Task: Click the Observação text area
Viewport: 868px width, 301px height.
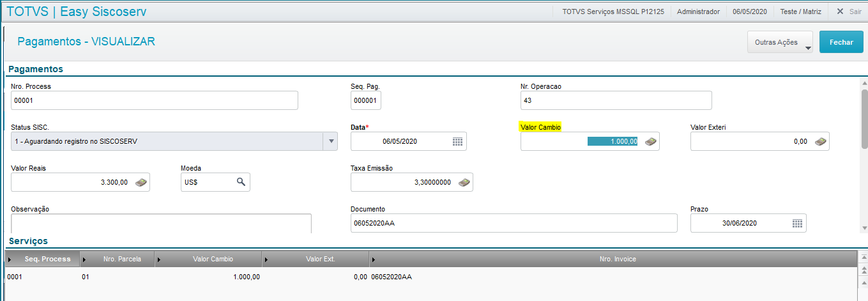Action: coord(161,224)
